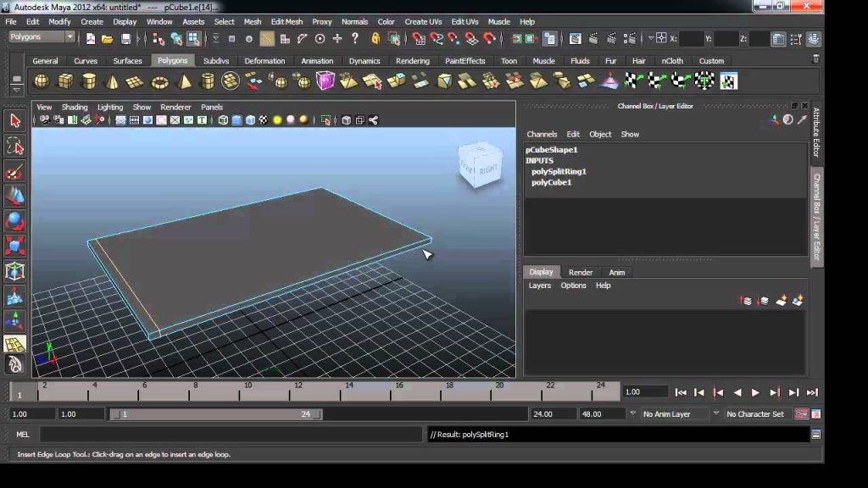Create a polygon pyramid from the shelf
The width and height of the screenshot is (868, 488).
coord(184,81)
